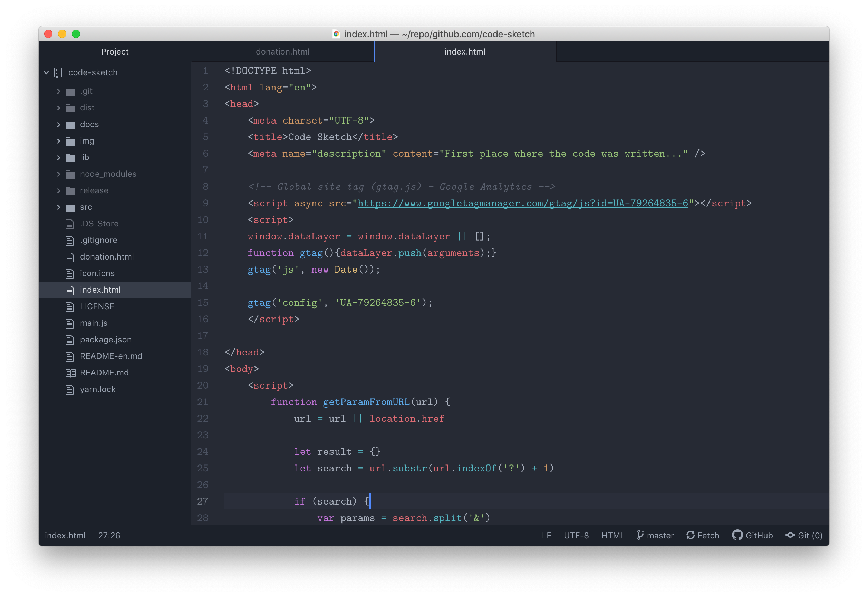Click the index.html file name in status bar
868x597 pixels.
pos(65,536)
